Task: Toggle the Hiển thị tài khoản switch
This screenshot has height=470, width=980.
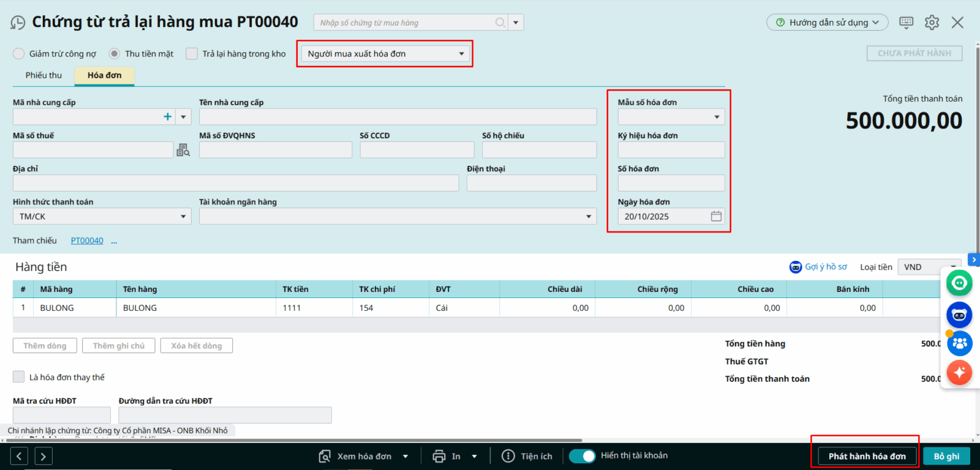Action: coord(582,456)
